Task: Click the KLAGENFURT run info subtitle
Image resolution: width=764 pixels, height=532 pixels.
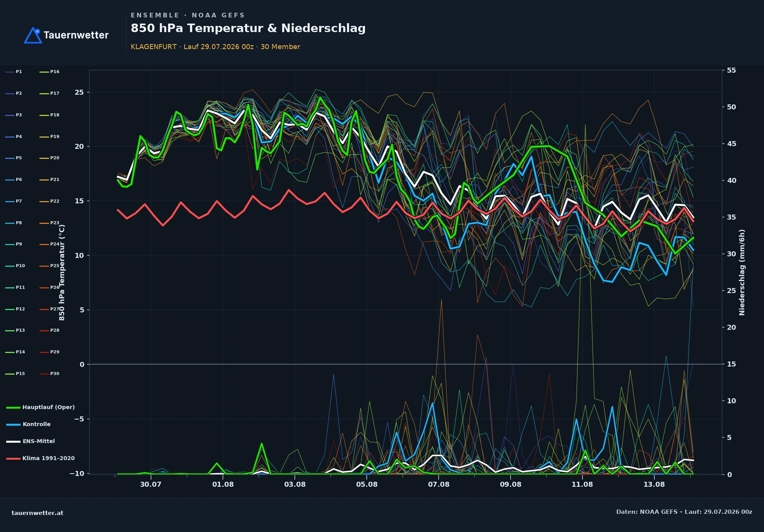Action: (215, 47)
